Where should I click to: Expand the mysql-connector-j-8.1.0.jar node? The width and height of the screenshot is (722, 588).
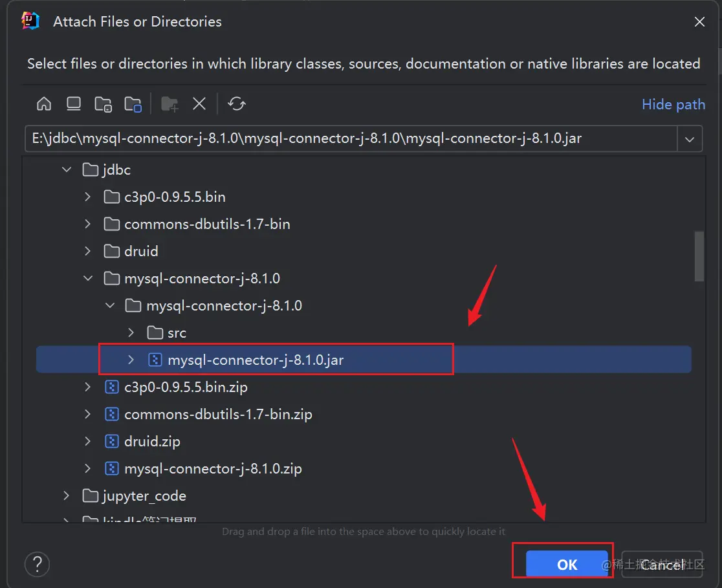coord(131,360)
